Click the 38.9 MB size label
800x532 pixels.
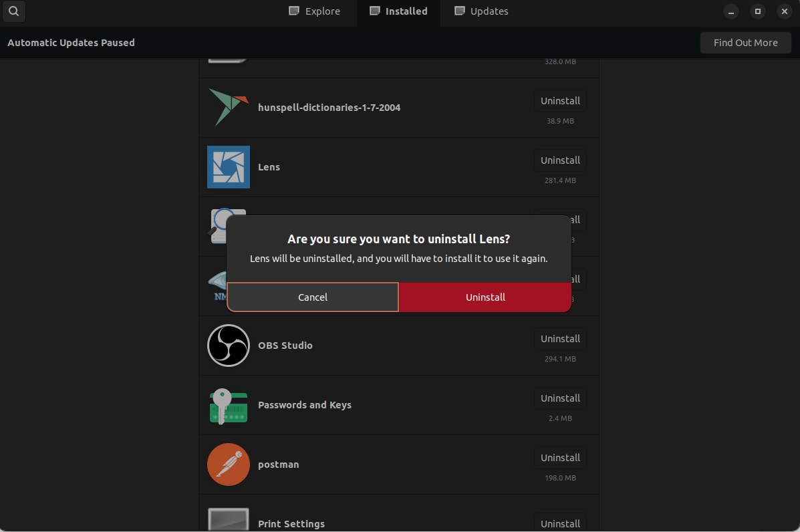click(x=560, y=122)
